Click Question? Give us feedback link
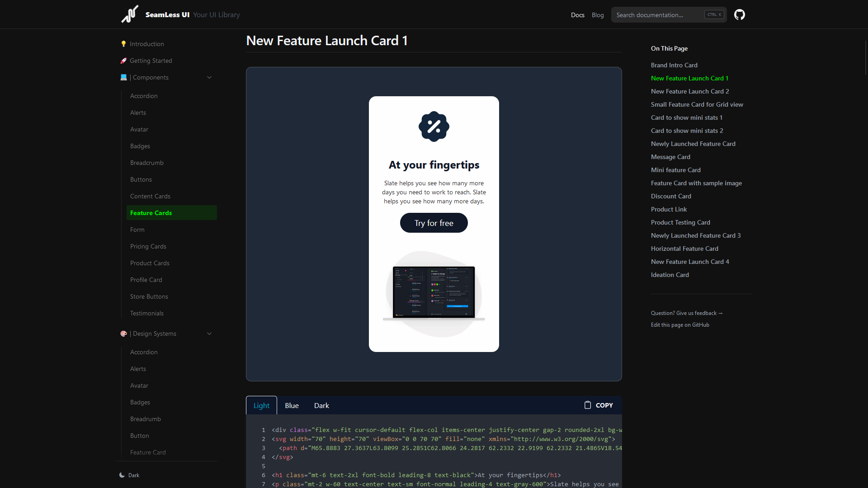The width and height of the screenshot is (868, 488). [x=687, y=313]
